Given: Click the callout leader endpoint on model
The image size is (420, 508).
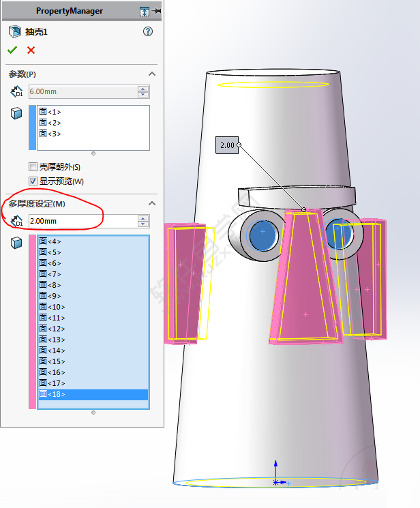Looking at the screenshot, I should coord(303,209).
